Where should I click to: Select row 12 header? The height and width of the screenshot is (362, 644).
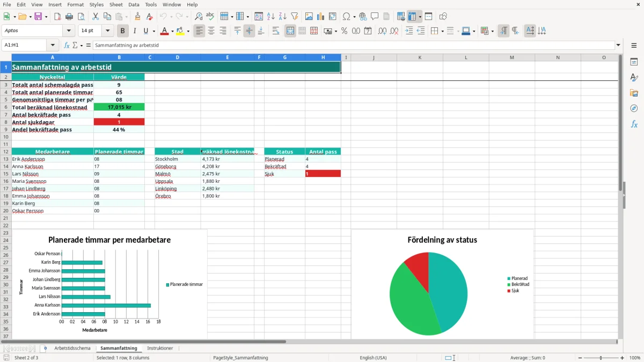click(x=5, y=152)
